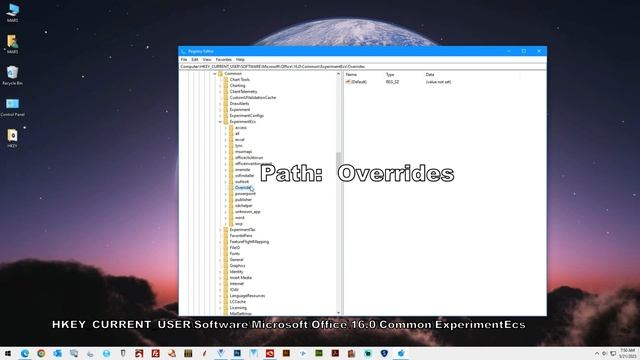This screenshot has height=360, width=640.
Task: Select the sdxhelper subkey
Action: [244, 206]
